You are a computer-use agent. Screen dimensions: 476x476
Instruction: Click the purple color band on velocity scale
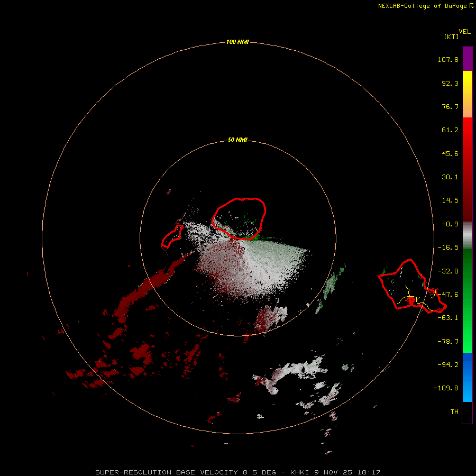click(x=467, y=59)
